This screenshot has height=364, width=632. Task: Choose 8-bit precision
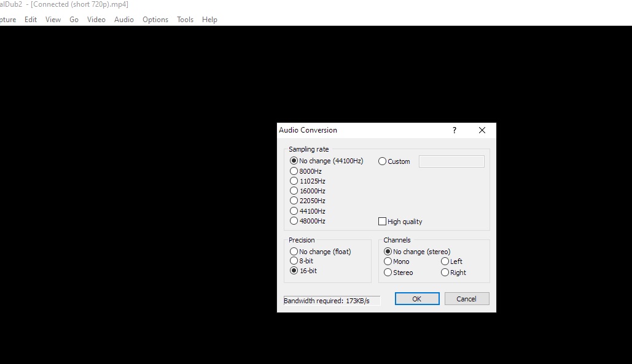click(302, 261)
